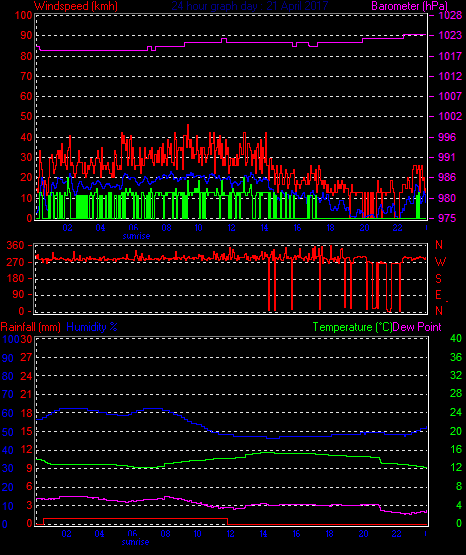Click hour label 16 under the bottom graph
The image size is (466, 555).
coord(296,534)
